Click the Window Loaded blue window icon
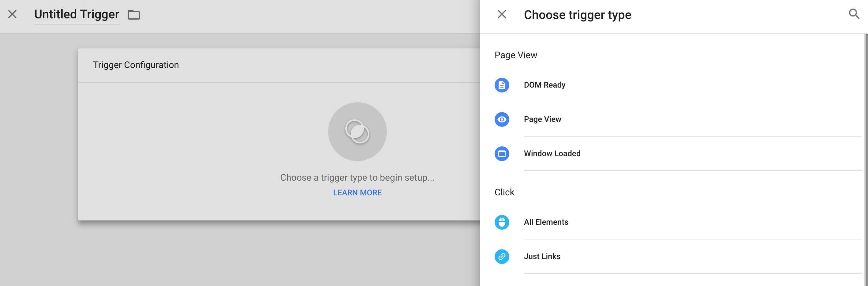 point(501,154)
